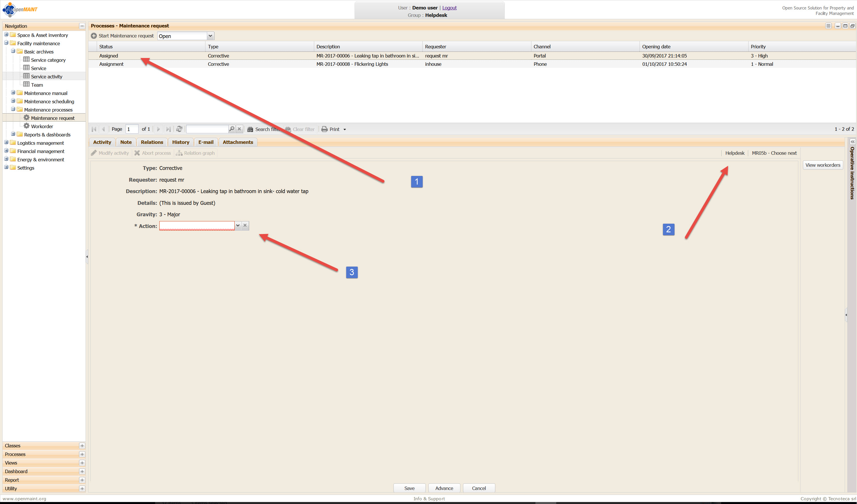Viewport: 857px width, 504px height.
Task: Expand the Operative instructions side panel
Action: [x=852, y=142]
